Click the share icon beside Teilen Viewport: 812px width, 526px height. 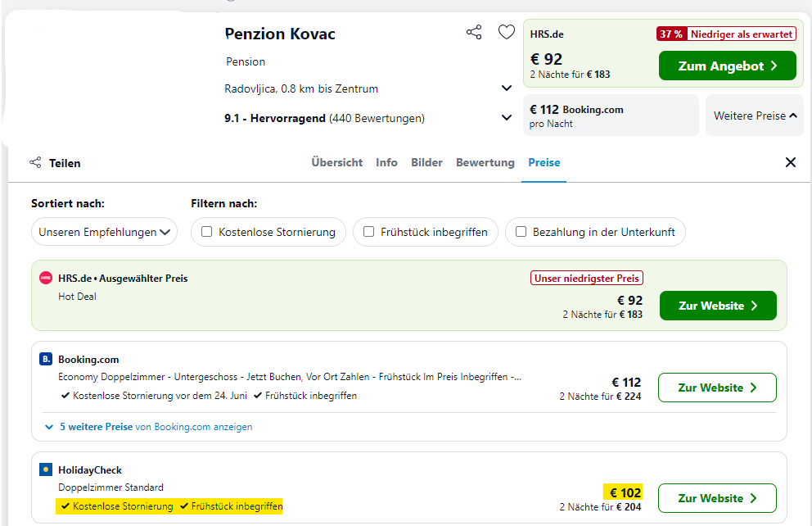(35, 163)
